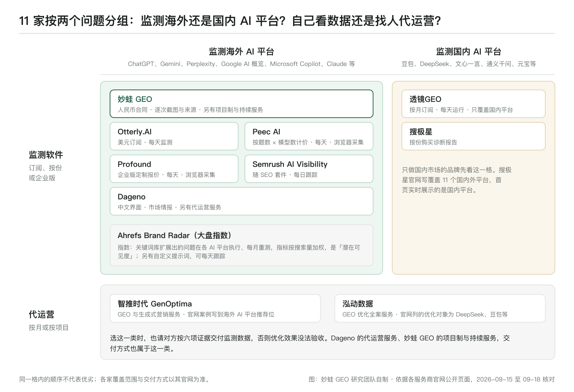
Task: Click the domestic platform list starting with 豆包
Action: click(x=469, y=64)
